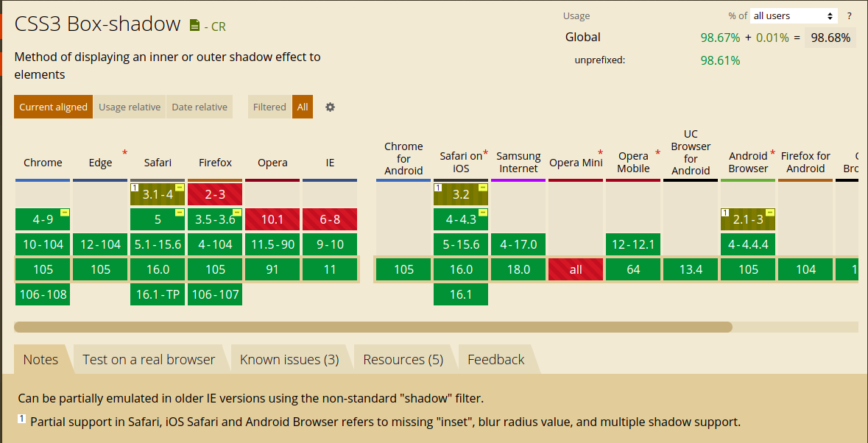This screenshot has width=868, height=443.
Task: Switch to Date relative view
Action: coord(200,107)
